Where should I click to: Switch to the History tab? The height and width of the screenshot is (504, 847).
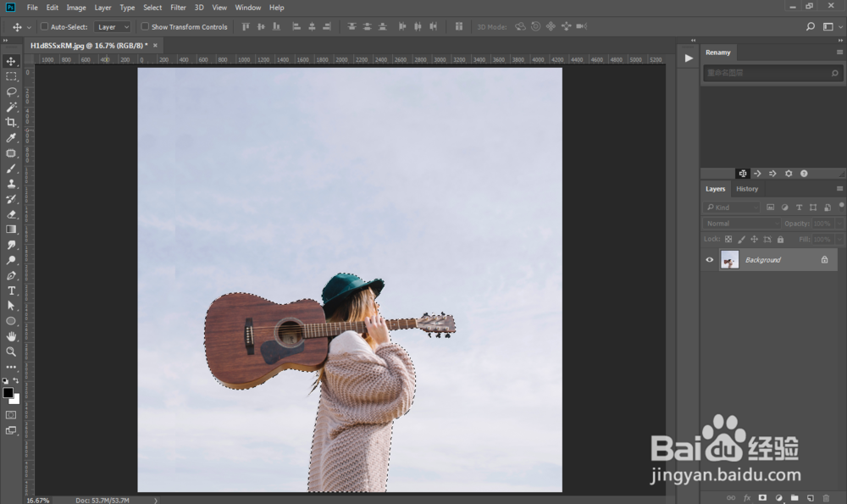747,189
